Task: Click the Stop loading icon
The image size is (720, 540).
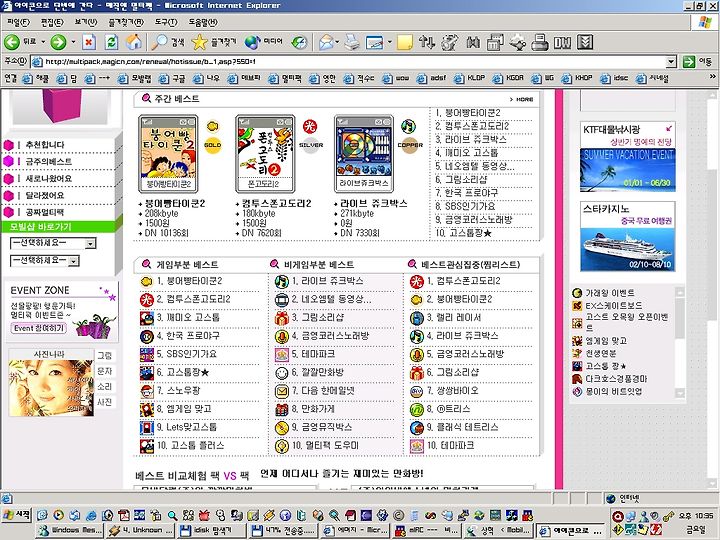Action: 89,42
